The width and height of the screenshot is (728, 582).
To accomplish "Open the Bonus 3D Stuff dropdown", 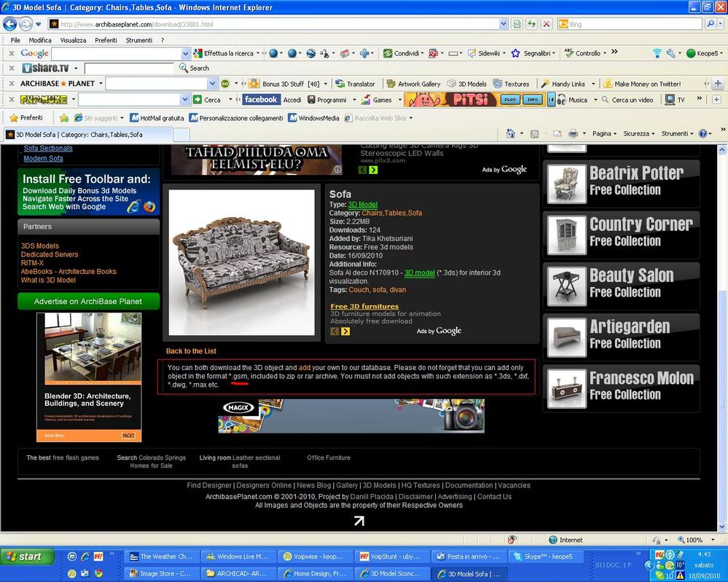I will pos(326,84).
